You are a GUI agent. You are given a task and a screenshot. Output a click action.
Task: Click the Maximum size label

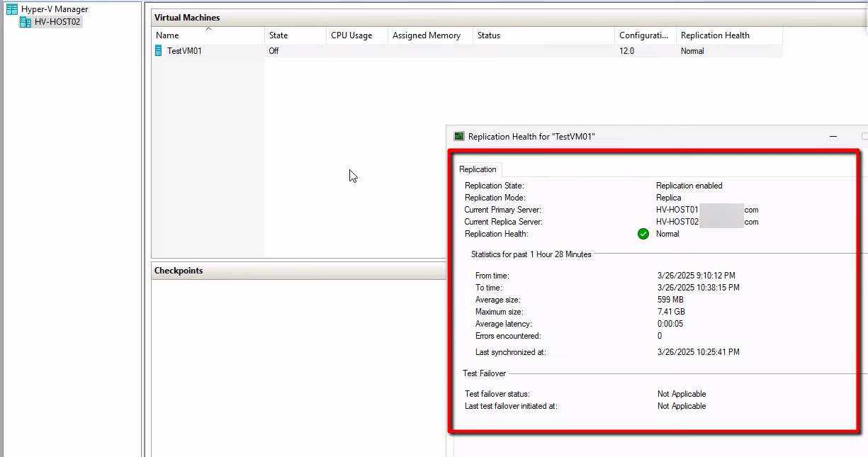(500, 312)
